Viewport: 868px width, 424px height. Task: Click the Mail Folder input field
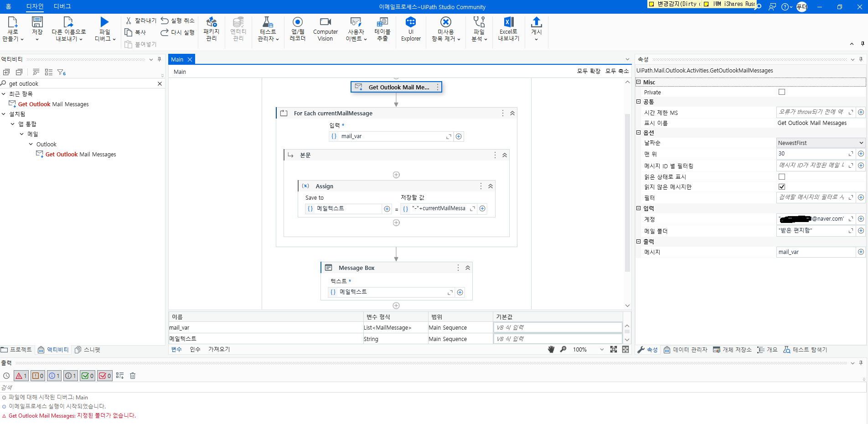811,231
